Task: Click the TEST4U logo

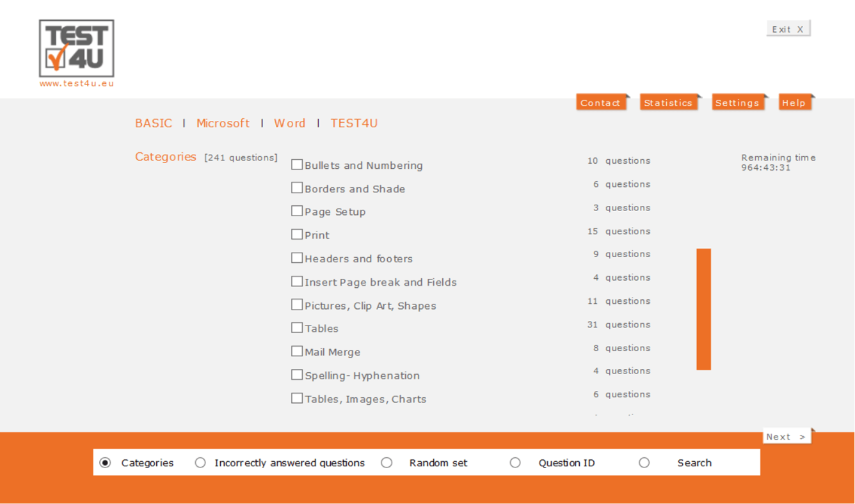Action: pyautogui.click(x=77, y=48)
